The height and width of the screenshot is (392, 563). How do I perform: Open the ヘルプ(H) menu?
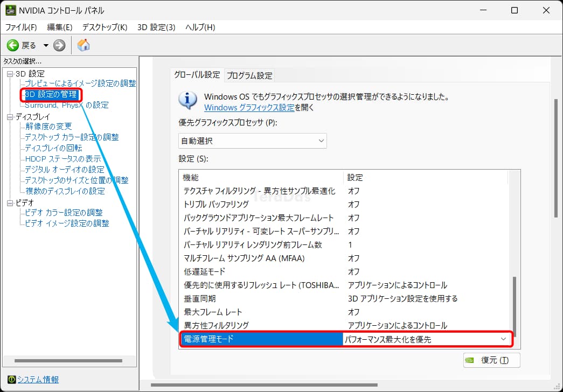[200, 27]
